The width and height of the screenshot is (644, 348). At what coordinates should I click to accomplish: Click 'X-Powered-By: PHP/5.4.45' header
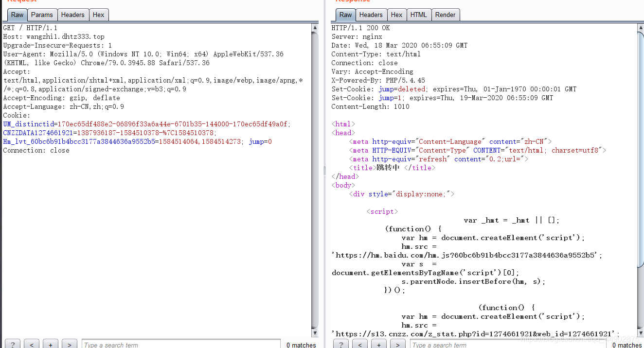[378, 80]
